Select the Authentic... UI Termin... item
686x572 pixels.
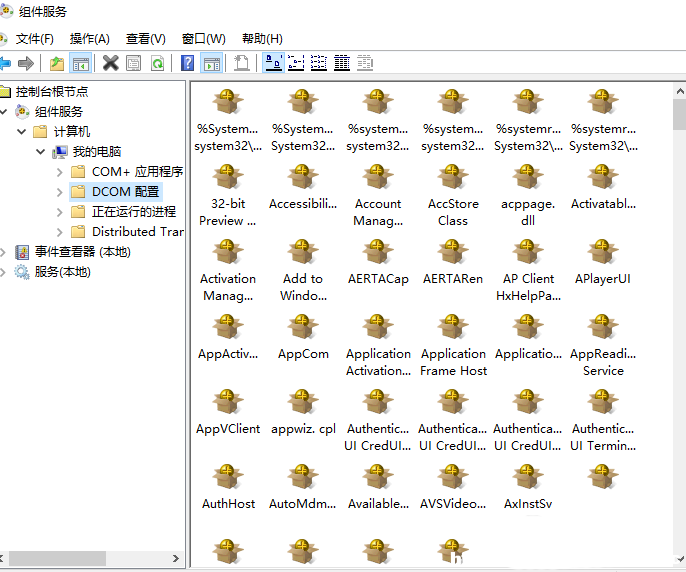click(x=603, y=420)
